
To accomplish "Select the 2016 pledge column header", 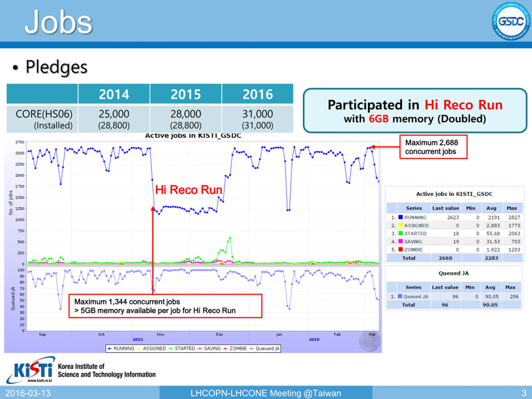I will (257, 94).
